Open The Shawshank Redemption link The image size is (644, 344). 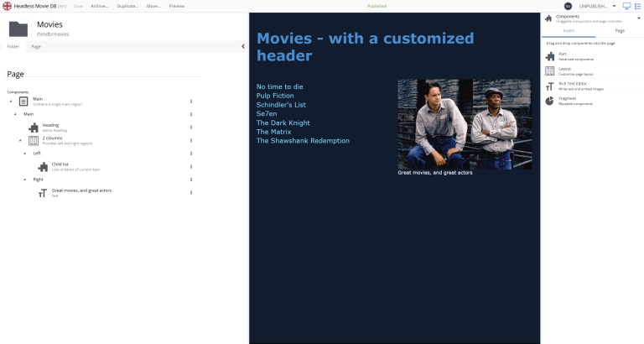[x=303, y=141]
